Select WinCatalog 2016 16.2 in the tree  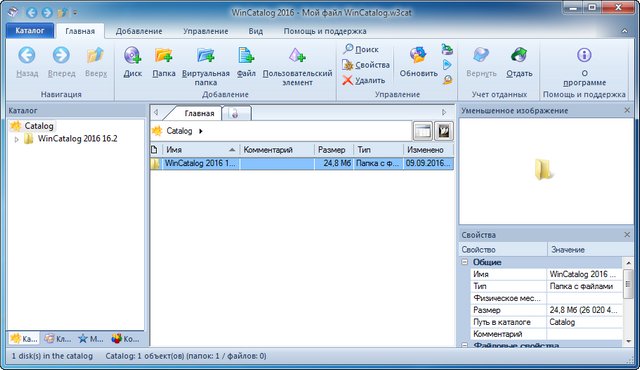tap(78, 139)
